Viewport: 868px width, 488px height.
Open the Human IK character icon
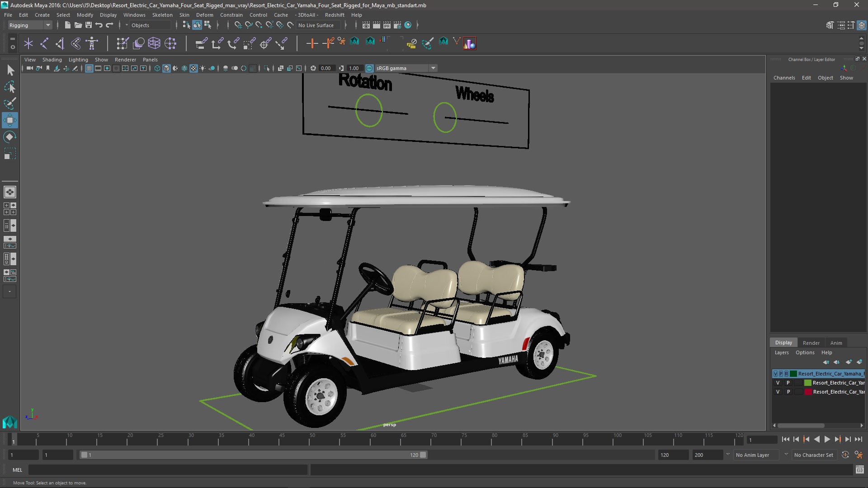pos(92,43)
